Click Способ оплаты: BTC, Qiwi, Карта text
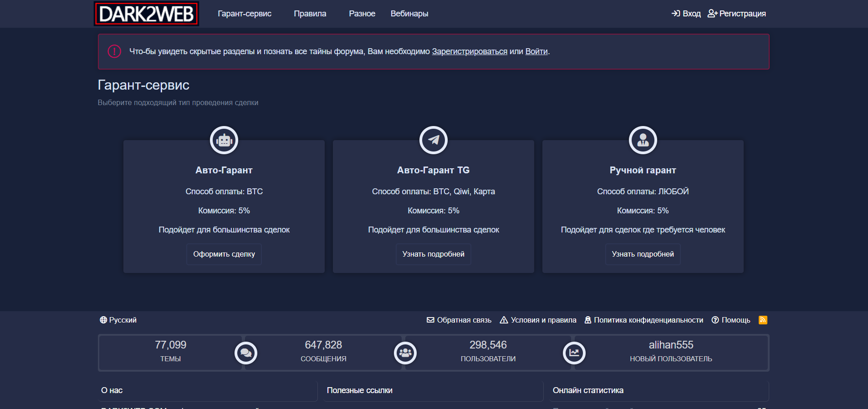868x409 pixels. (x=434, y=192)
